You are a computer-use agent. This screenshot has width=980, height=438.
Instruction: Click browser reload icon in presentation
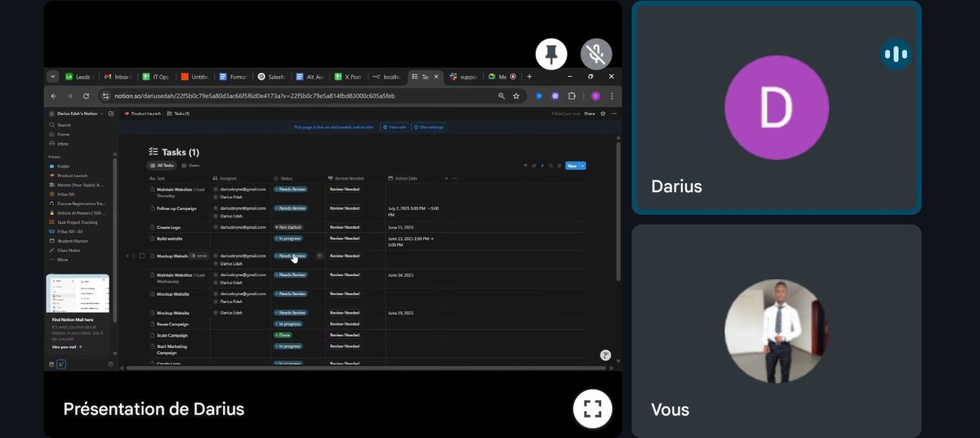[x=86, y=96]
